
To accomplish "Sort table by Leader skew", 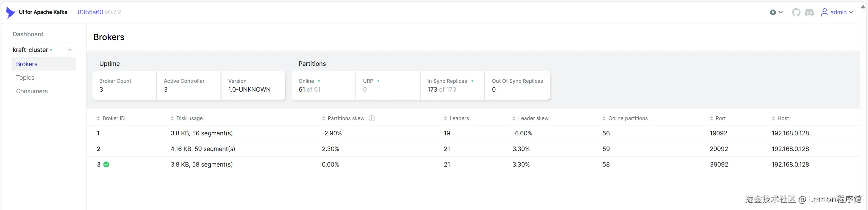I will (533, 118).
